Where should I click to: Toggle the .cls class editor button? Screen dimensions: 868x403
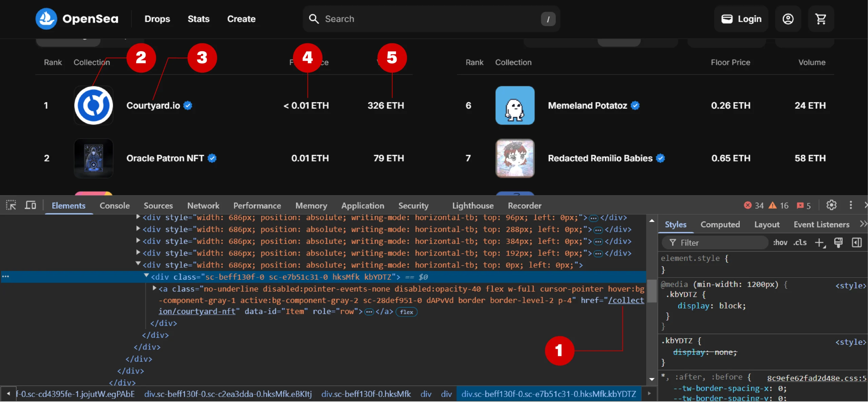tap(800, 243)
